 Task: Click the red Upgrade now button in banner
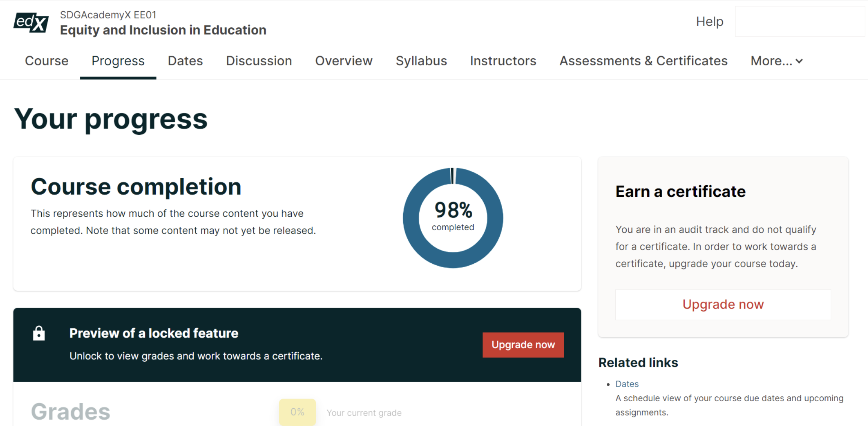click(523, 345)
